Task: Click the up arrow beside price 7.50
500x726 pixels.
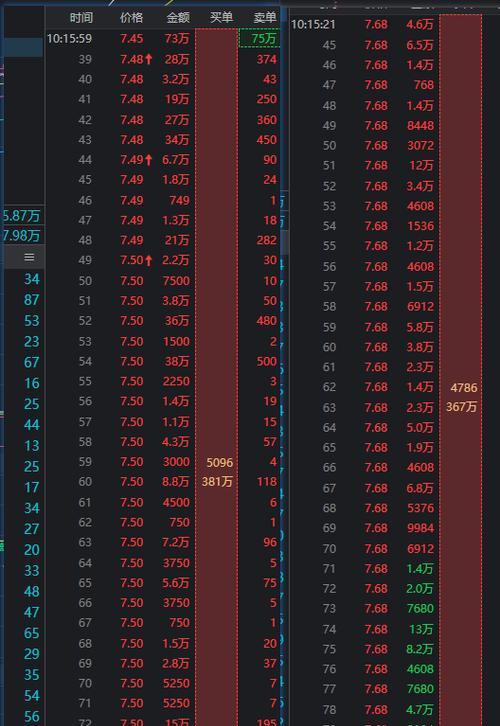Action: click(149, 260)
